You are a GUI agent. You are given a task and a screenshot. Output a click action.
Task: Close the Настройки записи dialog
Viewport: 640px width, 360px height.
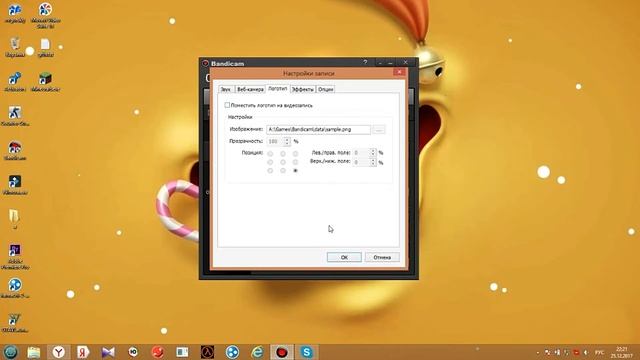[x=399, y=72]
